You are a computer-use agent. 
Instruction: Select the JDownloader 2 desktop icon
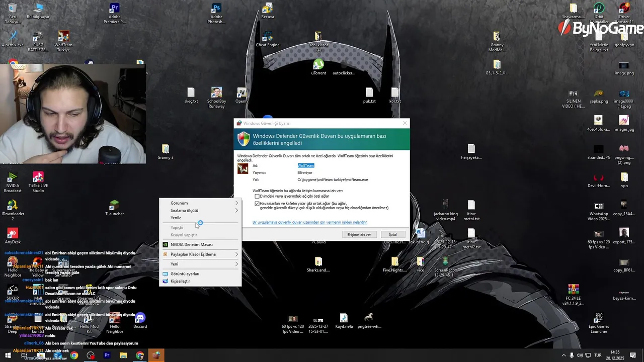[x=13, y=211]
